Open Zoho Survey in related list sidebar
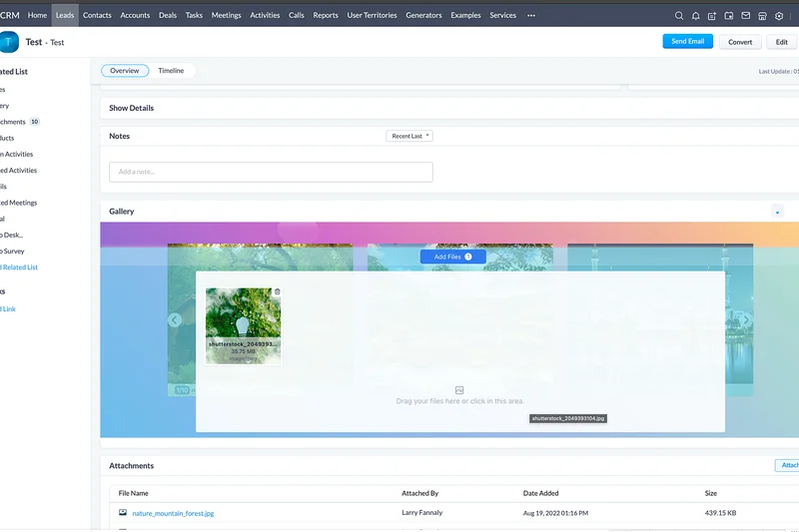The height and width of the screenshot is (532, 799). click(12, 251)
